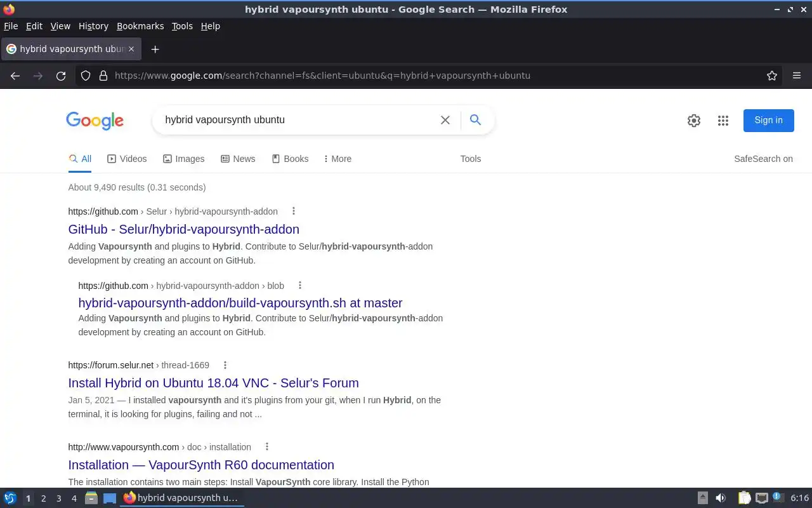Click the Firefox taskbar window button

182,498
